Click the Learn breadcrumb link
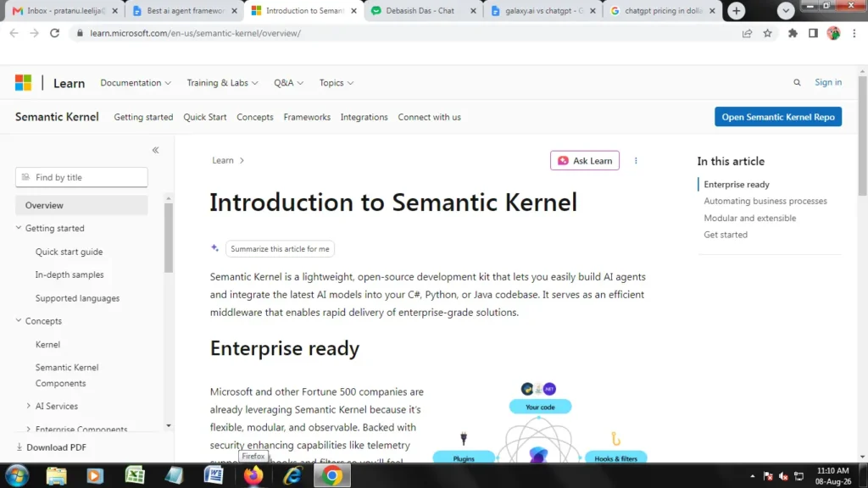Viewport: 868px width, 488px height. [x=223, y=160]
